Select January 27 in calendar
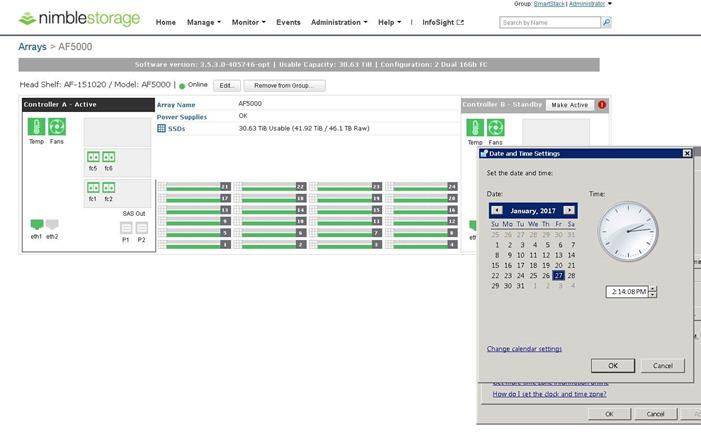Screen dimensions: 701x445 [x=558, y=275]
